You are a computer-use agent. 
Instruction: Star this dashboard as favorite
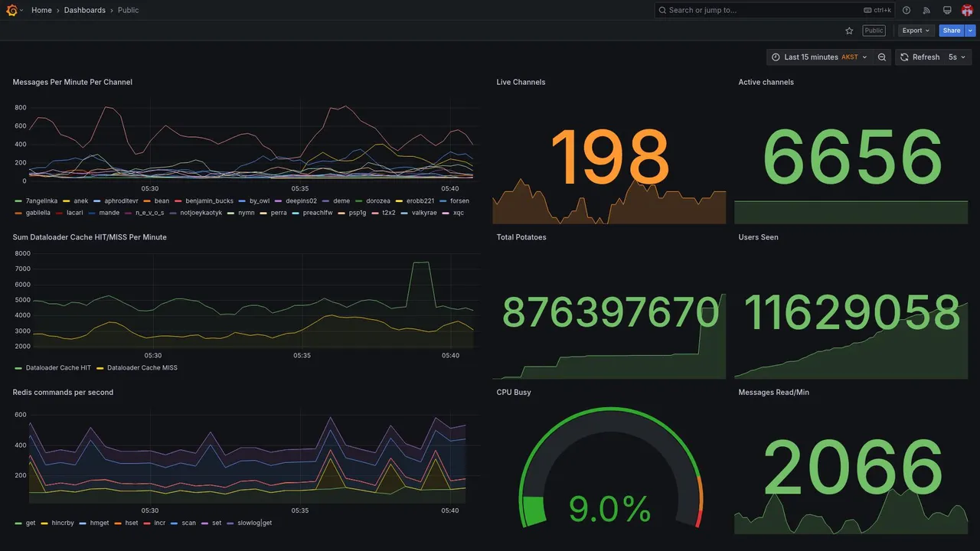[849, 31]
